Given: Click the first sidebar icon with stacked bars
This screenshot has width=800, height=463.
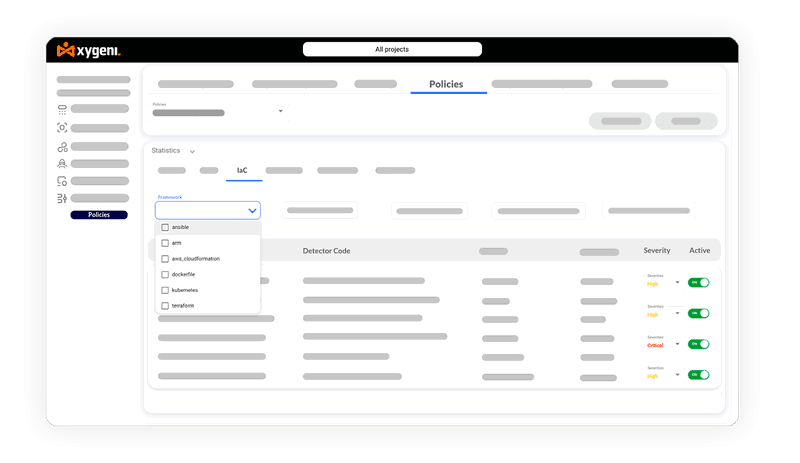Looking at the screenshot, I should (62, 109).
